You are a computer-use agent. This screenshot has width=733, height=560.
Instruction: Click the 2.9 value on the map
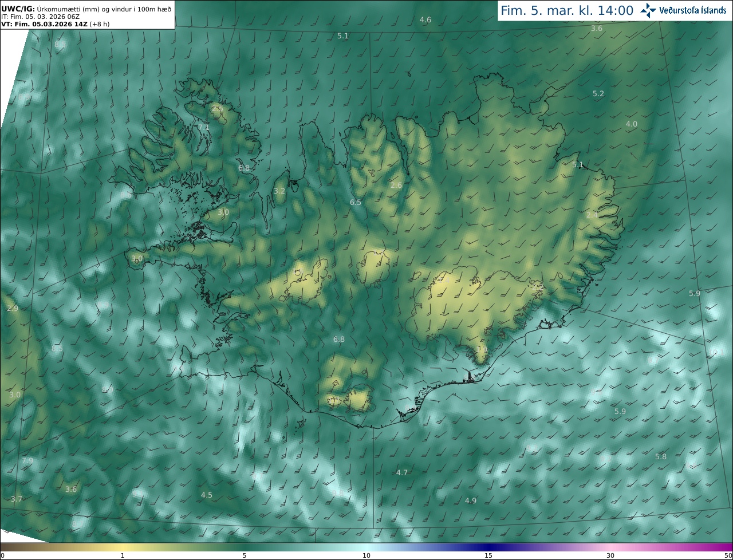coord(13,308)
